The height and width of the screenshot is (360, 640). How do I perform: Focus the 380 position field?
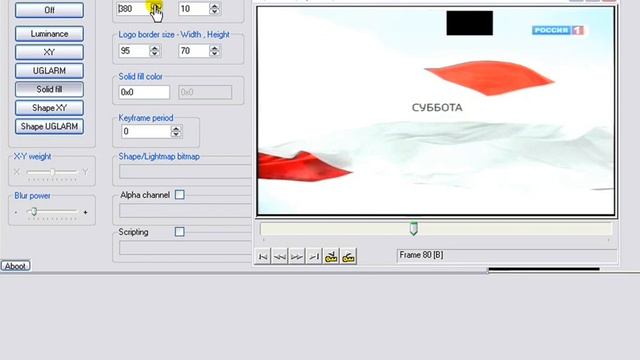[x=133, y=9]
